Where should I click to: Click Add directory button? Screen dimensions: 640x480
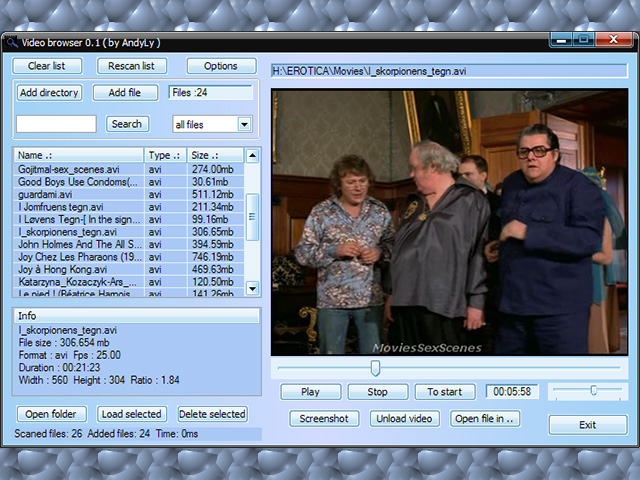tap(49, 93)
